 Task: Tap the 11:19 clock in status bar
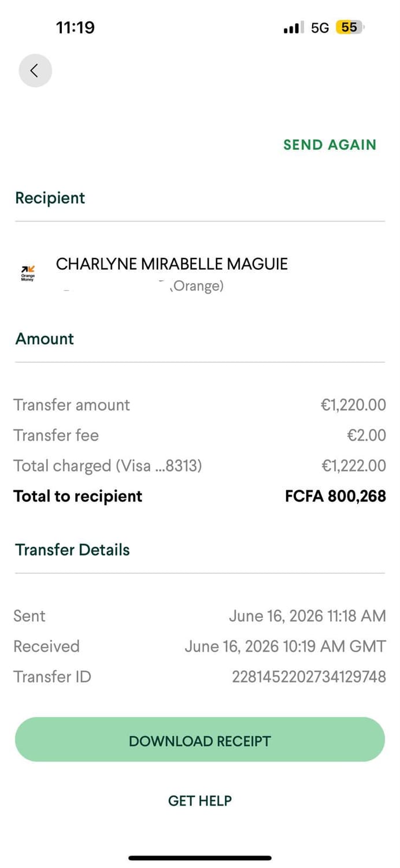point(75,27)
